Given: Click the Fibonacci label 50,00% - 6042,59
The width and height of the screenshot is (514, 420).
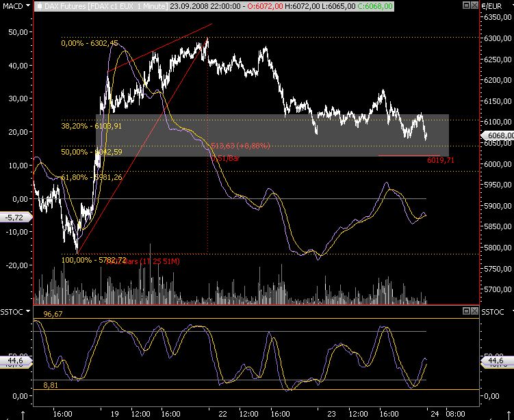Looking at the screenshot, I should pos(92,152).
